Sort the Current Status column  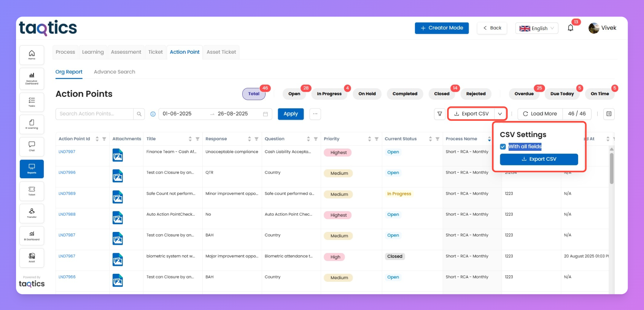(x=431, y=139)
